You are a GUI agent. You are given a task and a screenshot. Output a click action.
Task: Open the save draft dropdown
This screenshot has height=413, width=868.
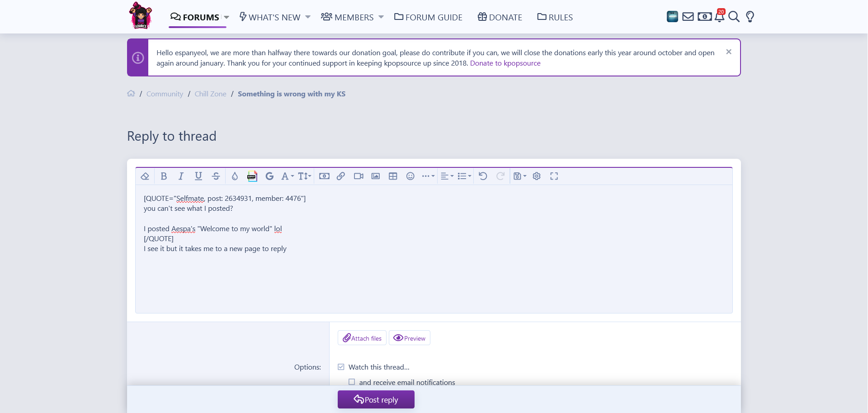click(520, 176)
